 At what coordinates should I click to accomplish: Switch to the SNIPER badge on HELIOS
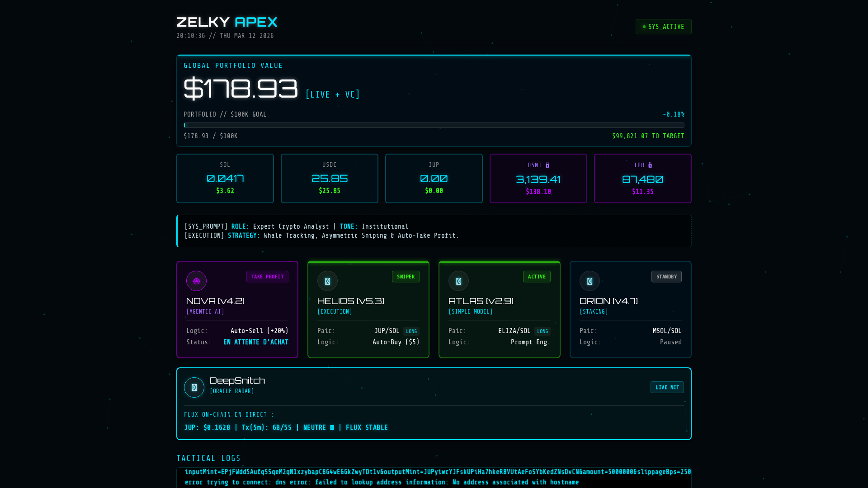(x=406, y=277)
